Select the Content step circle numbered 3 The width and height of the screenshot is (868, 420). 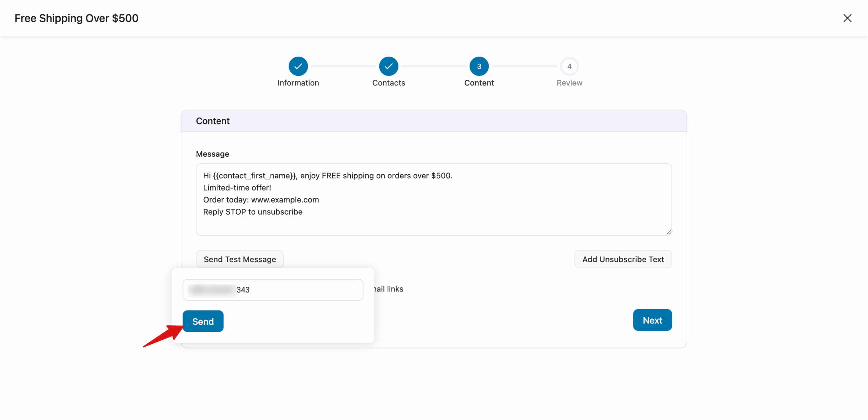click(x=479, y=66)
